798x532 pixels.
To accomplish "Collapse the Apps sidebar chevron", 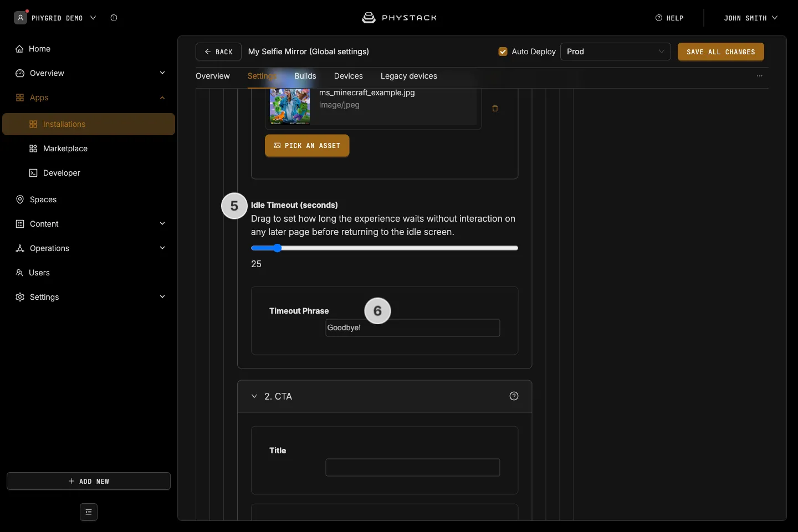I will point(162,98).
